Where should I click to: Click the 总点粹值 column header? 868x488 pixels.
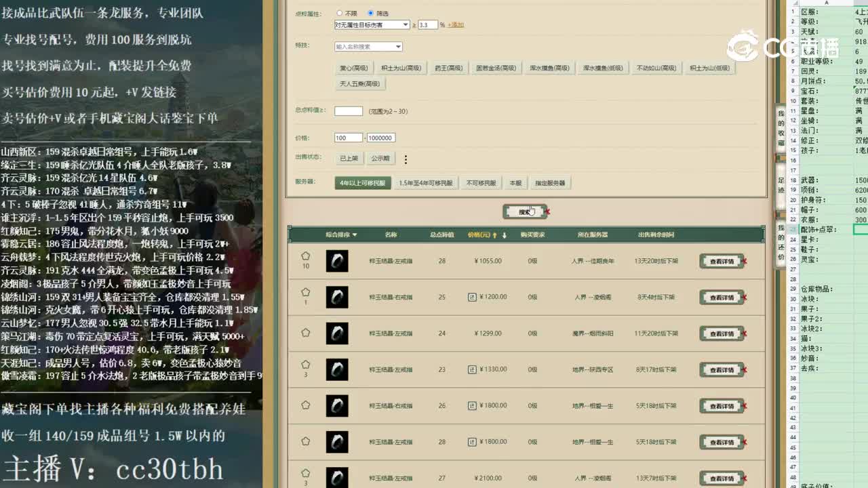tap(441, 235)
